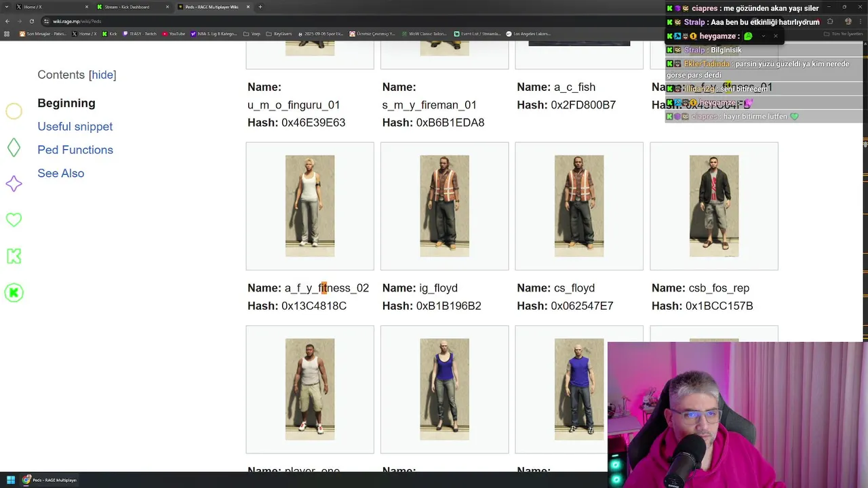Click the browser forward arrow
Screen dimensions: 868x488
tap(19, 21)
